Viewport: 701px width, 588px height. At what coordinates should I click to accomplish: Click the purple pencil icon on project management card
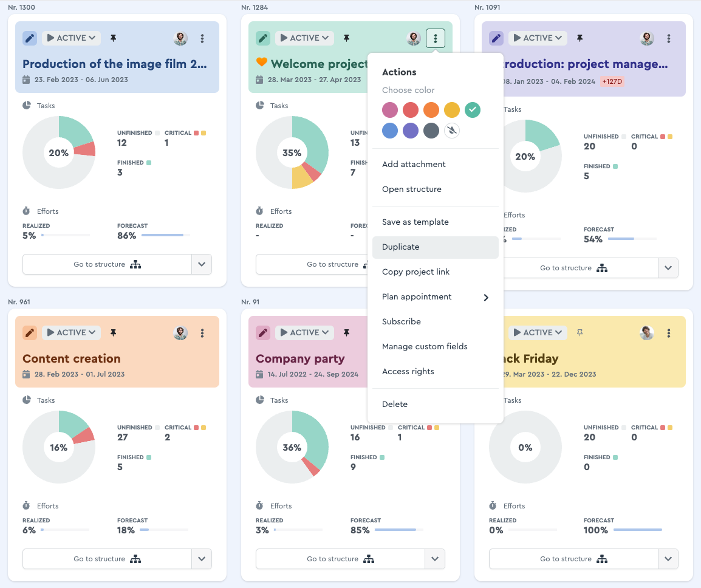coord(496,38)
